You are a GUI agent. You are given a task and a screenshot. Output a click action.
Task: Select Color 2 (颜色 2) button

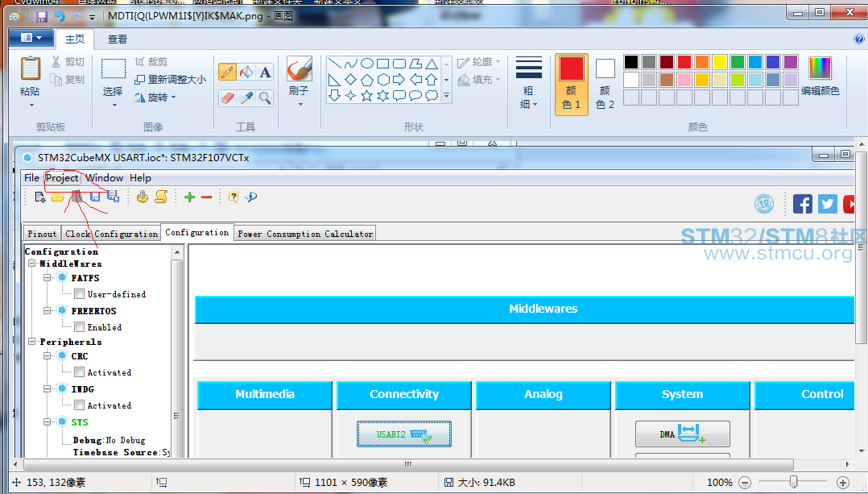click(605, 84)
